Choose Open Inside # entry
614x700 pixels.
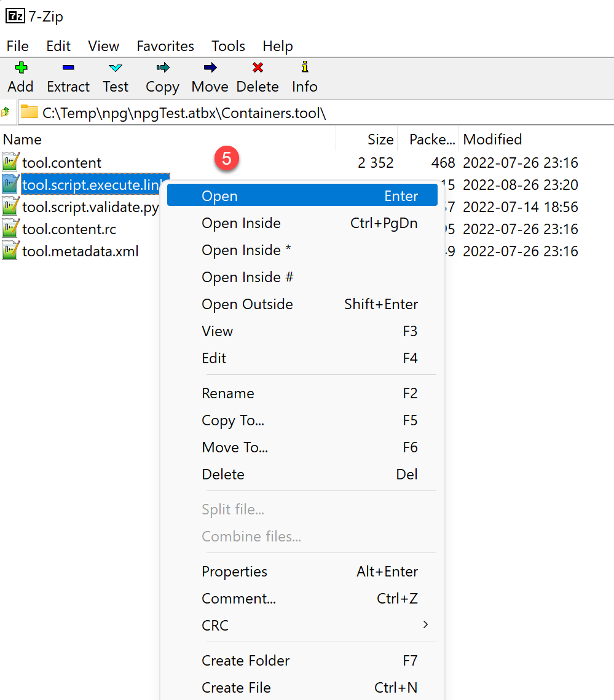pos(302,277)
